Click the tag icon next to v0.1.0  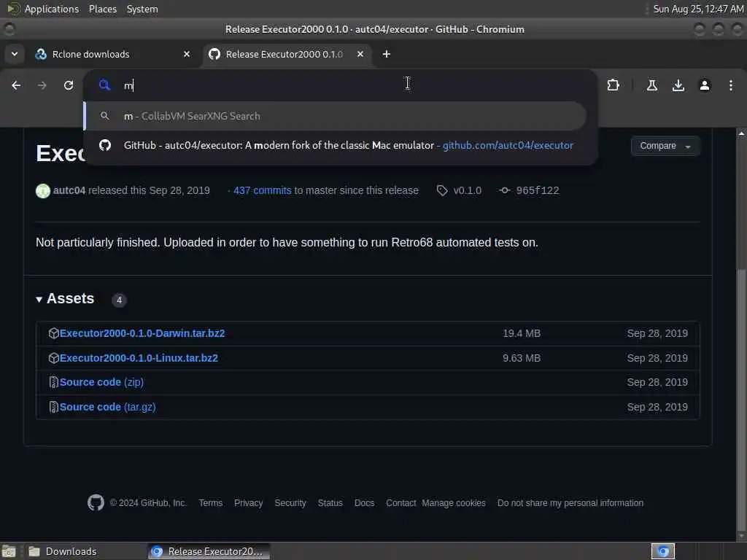[442, 190]
